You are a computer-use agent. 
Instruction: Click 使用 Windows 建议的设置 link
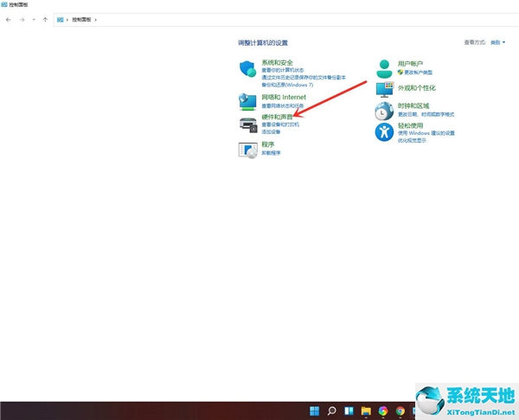(426, 133)
